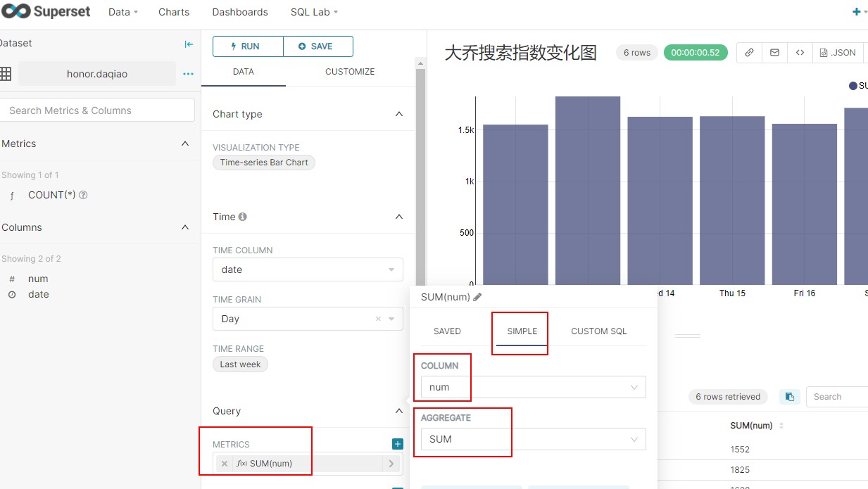Clear the Day time grain
Image resolution: width=868 pixels, height=489 pixels.
tap(378, 319)
